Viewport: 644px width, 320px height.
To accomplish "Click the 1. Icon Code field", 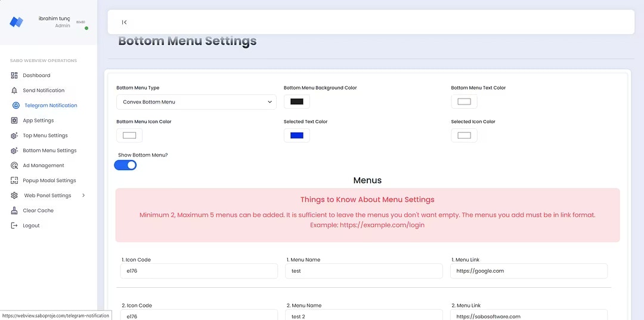I will pos(199,271).
